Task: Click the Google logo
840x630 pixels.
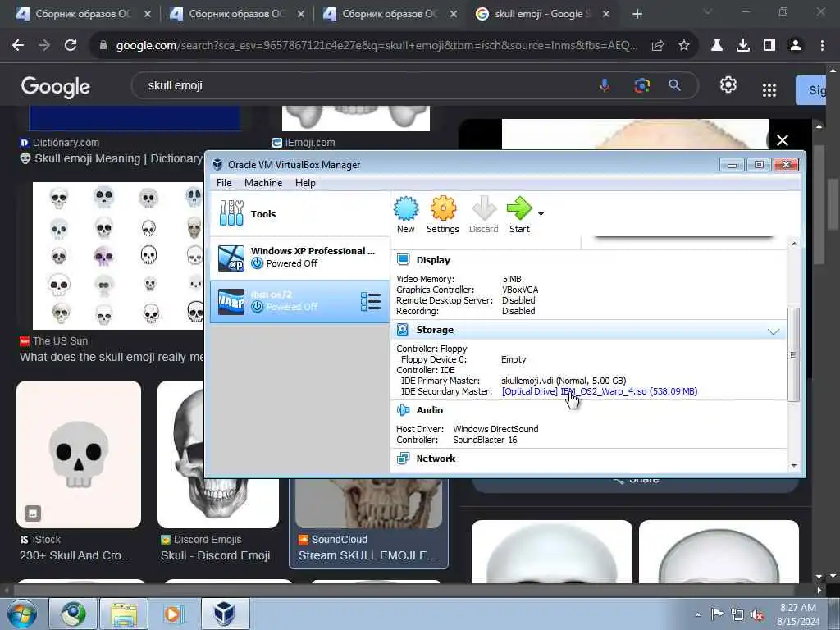Action: tap(56, 87)
